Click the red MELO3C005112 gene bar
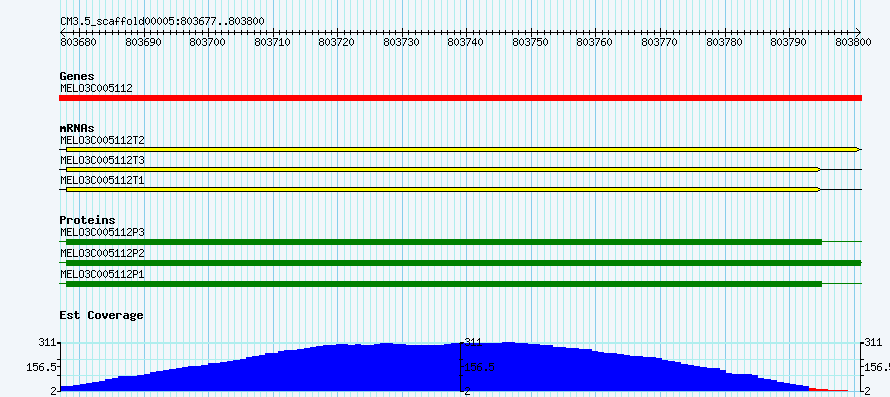The width and height of the screenshot is (890, 397). 460,98
